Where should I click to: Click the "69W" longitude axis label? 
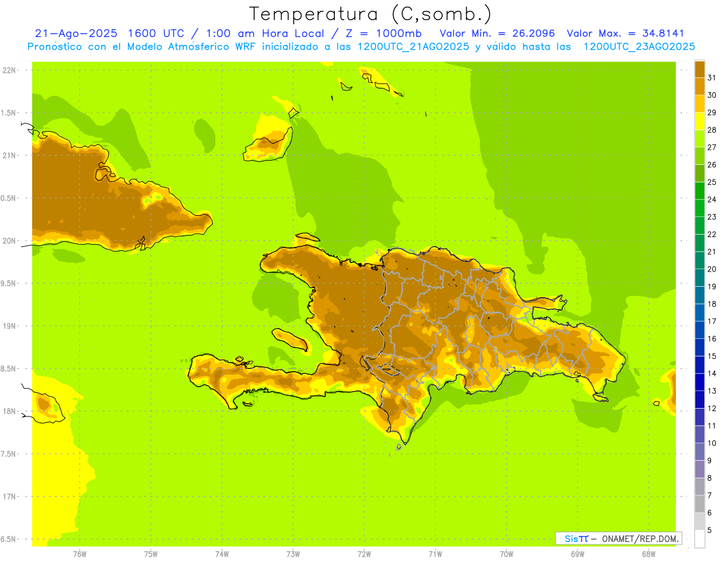click(578, 554)
